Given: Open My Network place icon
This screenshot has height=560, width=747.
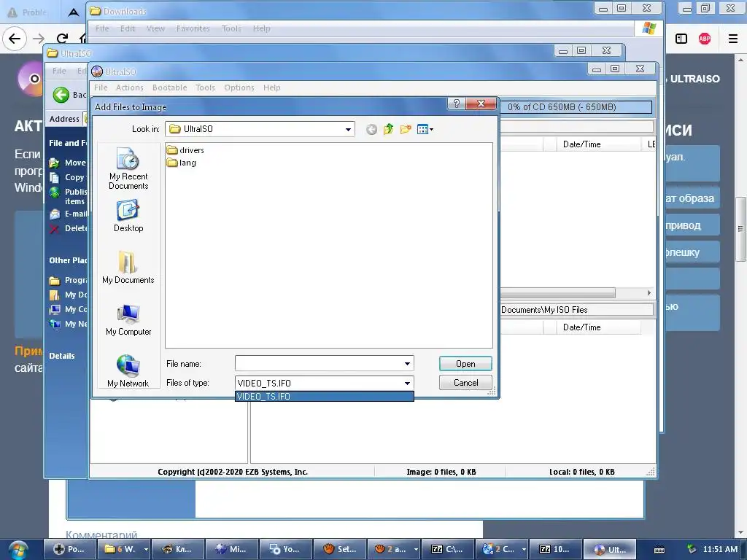Looking at the screenshot, I should (128, 371).
